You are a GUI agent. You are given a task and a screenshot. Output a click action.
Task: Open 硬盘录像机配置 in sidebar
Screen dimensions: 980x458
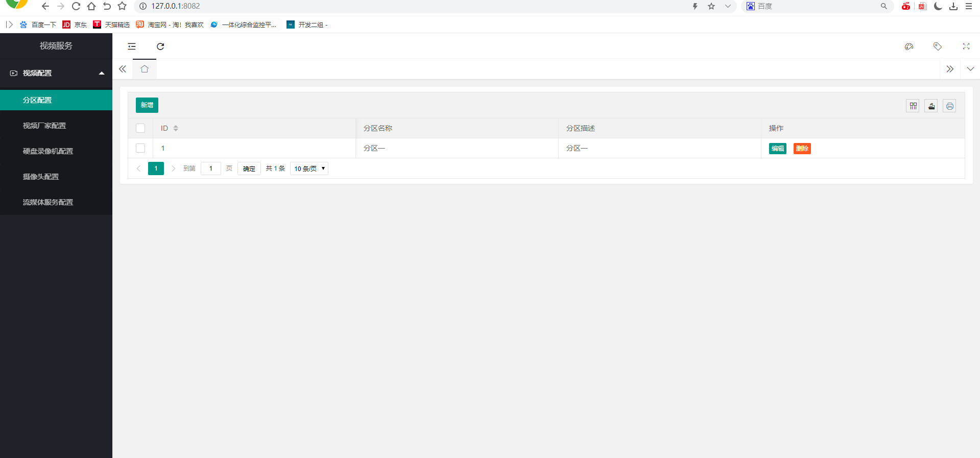[56, 151]
